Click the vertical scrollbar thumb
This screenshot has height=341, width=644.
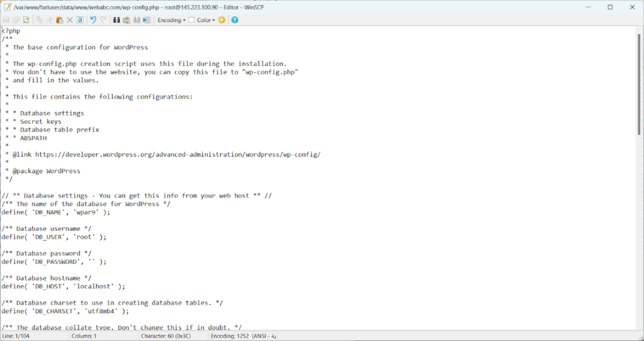point(639,84)
